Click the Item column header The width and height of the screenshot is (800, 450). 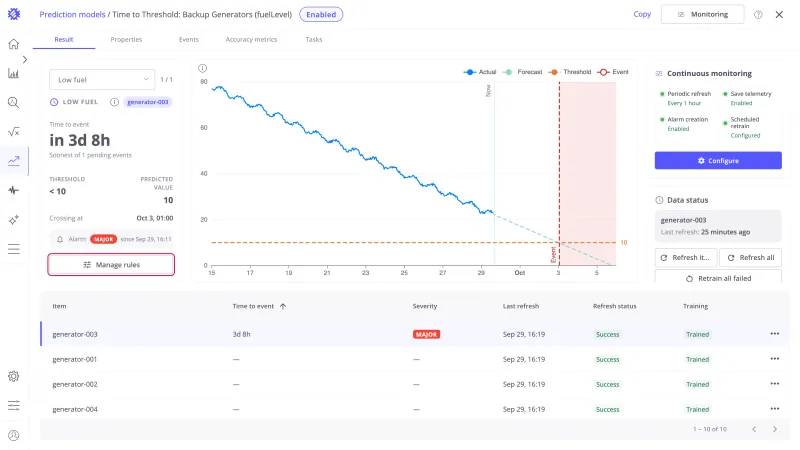(59, 306)
